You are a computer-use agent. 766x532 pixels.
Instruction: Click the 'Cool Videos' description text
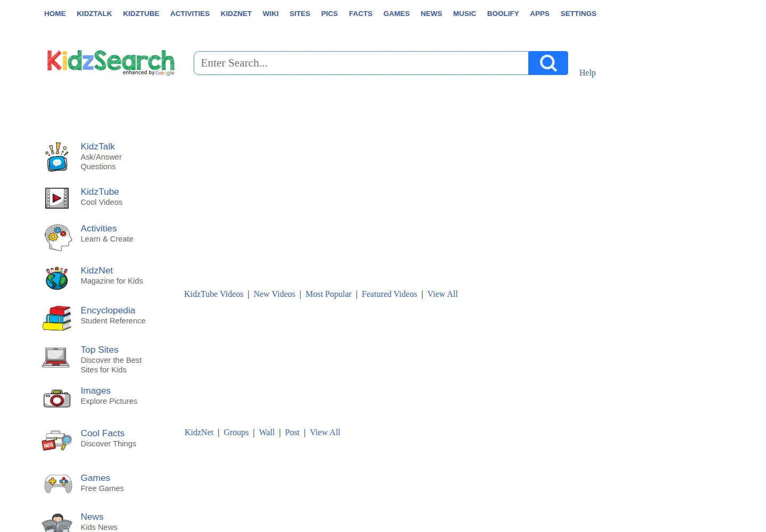pos(101,202)
